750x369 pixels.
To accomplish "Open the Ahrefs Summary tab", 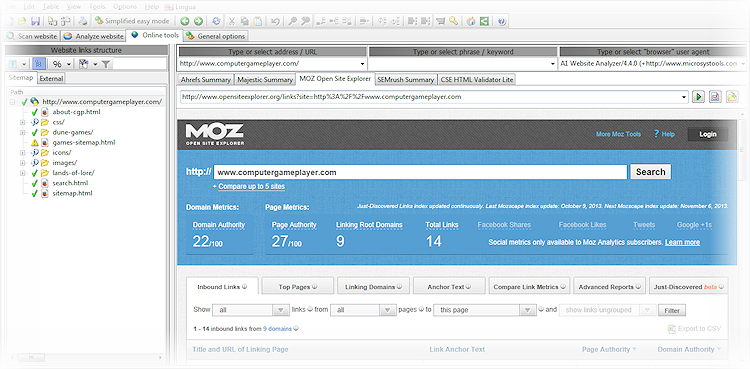I will (206, 79).
